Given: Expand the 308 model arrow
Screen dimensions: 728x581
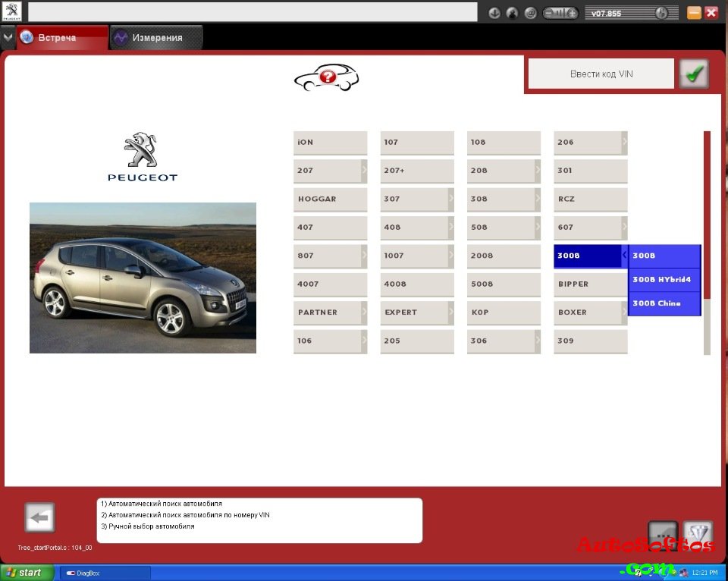Looking at the screenshot, I should pyautogui.click(x=538, y=199).
